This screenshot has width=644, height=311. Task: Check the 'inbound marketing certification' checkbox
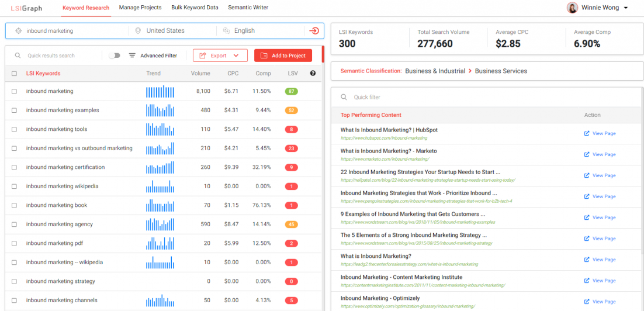coord(15,167)
